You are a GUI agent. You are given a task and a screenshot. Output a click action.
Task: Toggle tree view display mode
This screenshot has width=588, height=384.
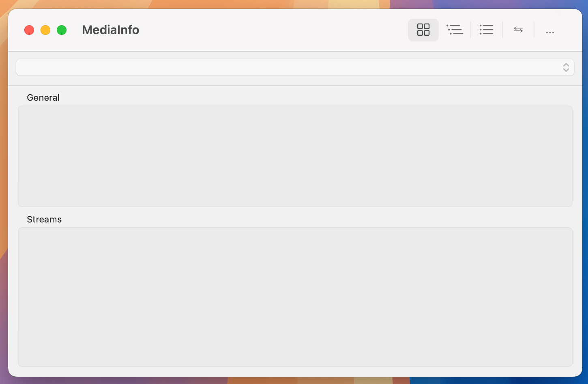pyautogui.click(x=455, y=30)
